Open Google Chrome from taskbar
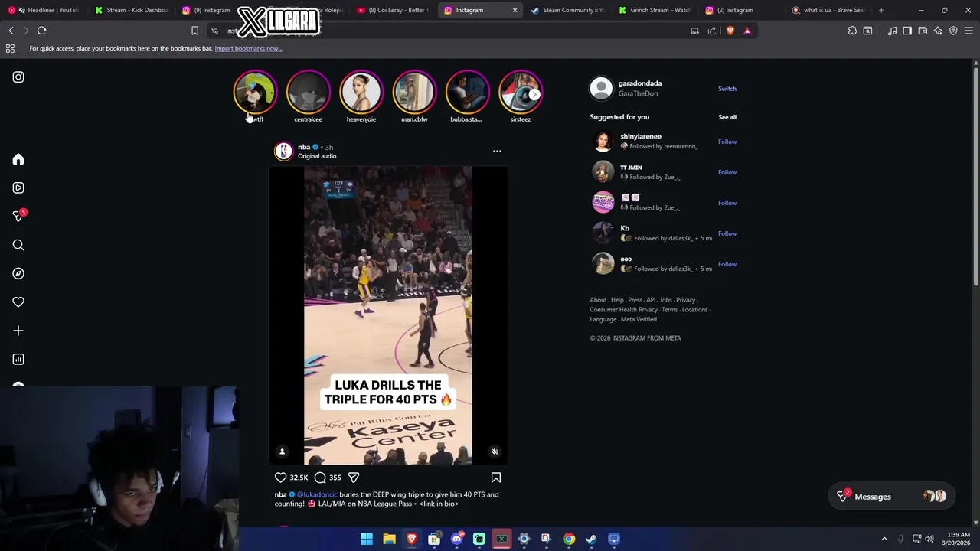 pyautogui.click(x=569, y=539)
